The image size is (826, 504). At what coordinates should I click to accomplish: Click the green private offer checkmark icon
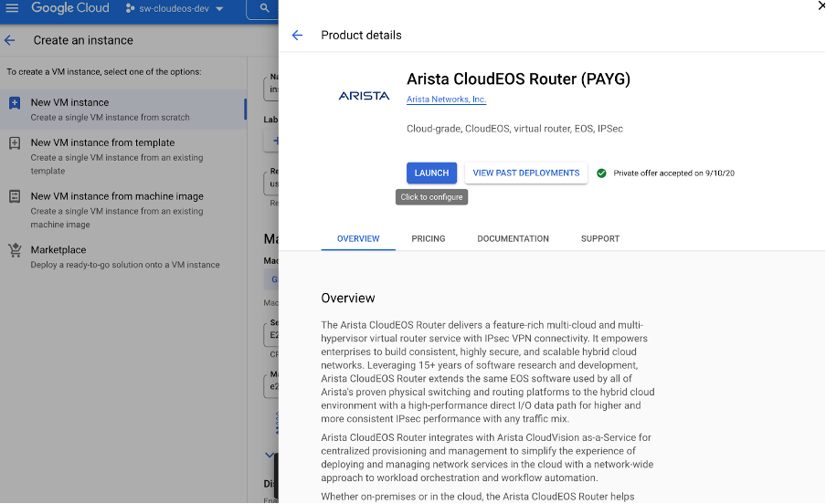[601, 173]
